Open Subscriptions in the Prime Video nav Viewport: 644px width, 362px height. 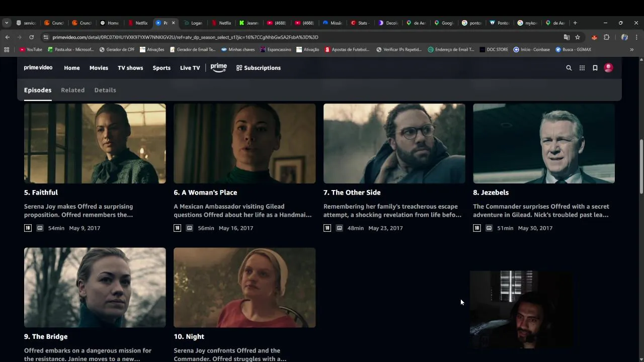[259, 68]
